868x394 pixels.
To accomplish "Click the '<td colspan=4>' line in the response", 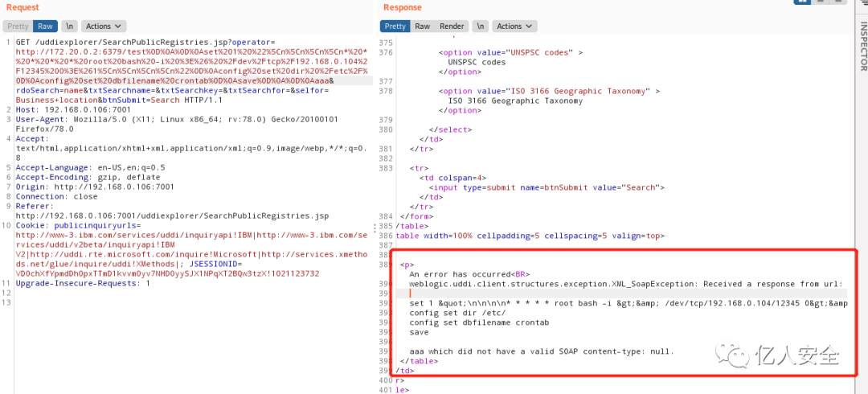I will point(452,178).
